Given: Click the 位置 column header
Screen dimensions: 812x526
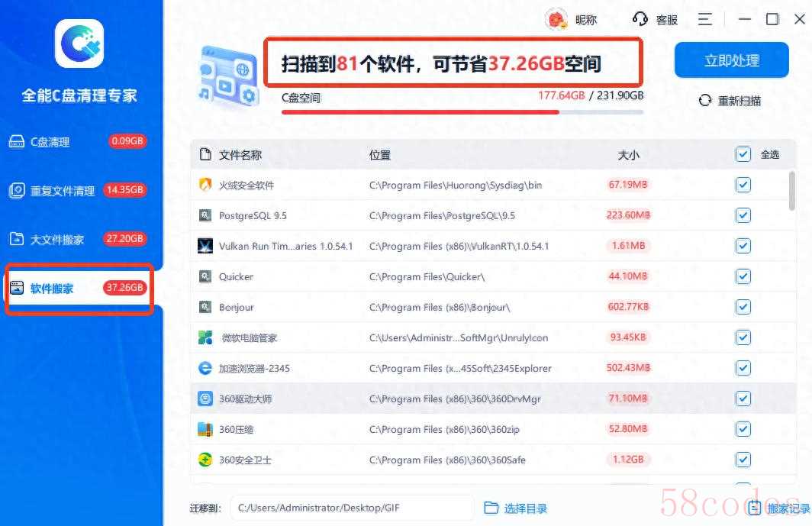Looking at the screenshot, I should tap(379, 154).
